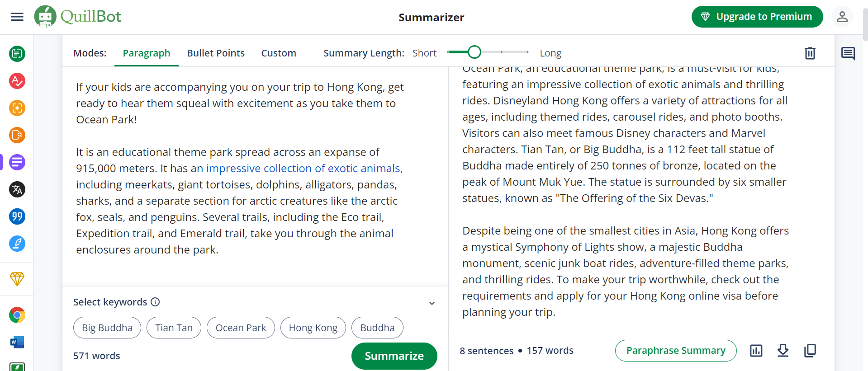
Task: Switch to Custom summary mode
Action: 279,53
